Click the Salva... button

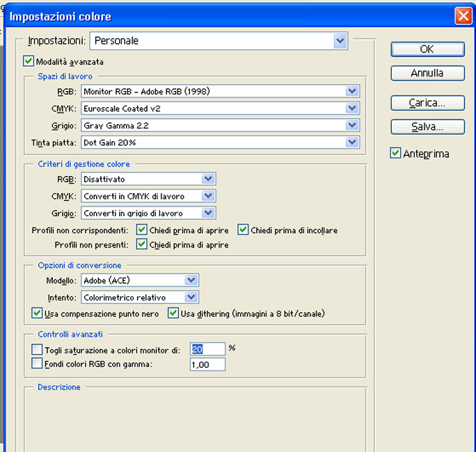(427, 127)
